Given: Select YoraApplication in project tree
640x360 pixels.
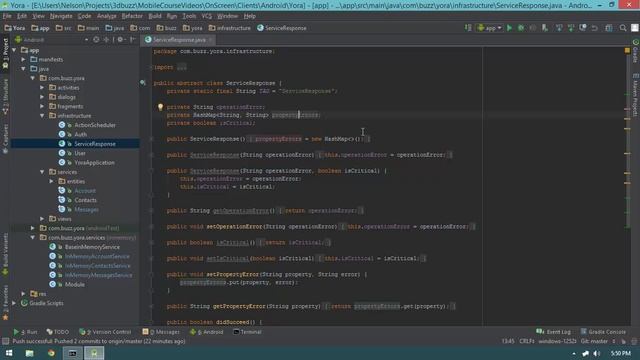Looking at the screenshot, I should click(94, 163).
